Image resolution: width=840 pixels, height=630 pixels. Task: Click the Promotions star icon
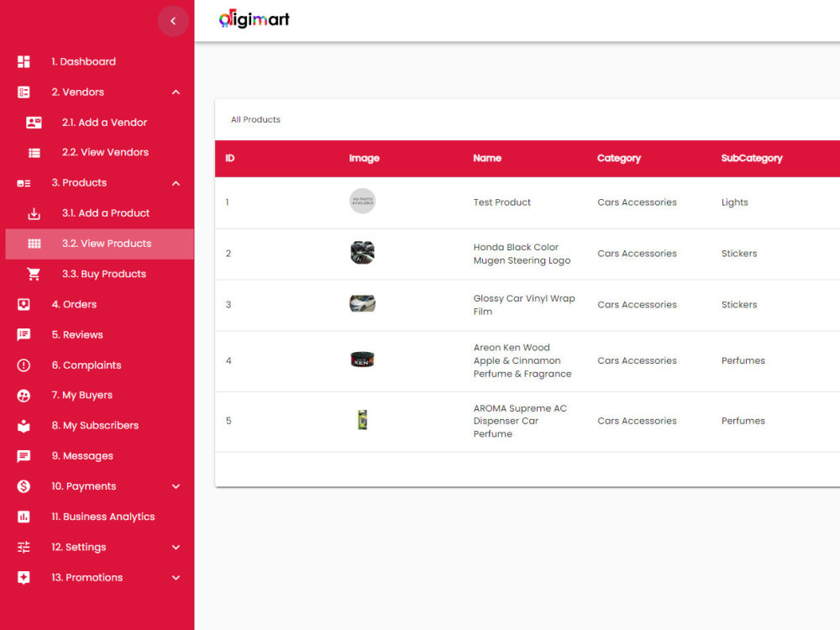coord(24,578)
